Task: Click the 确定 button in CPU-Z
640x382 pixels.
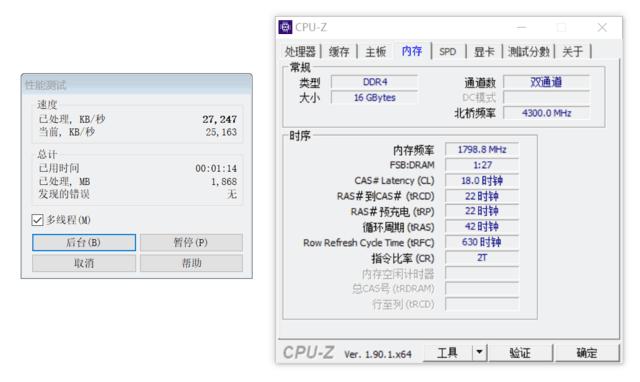Action: pos(587,353)
